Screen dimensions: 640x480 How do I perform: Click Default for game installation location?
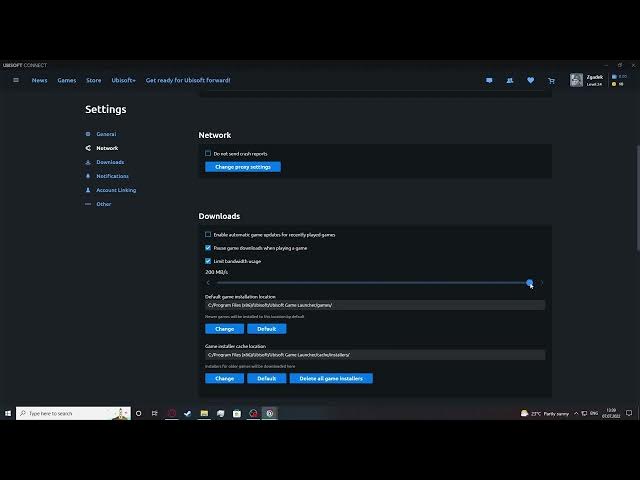pyautogui.click(x=267, y=329)
